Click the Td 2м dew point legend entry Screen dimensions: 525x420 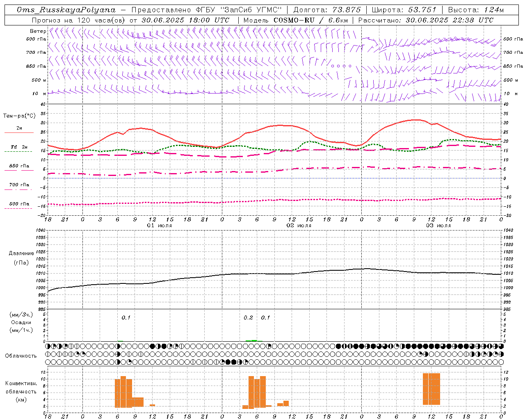coord(19,147)
